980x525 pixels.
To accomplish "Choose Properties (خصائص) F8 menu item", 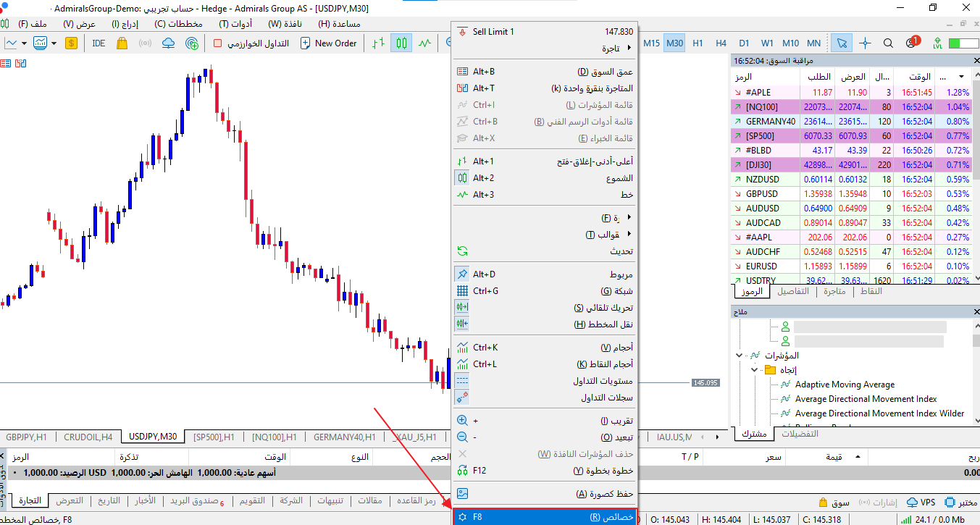I will (544, 517).
